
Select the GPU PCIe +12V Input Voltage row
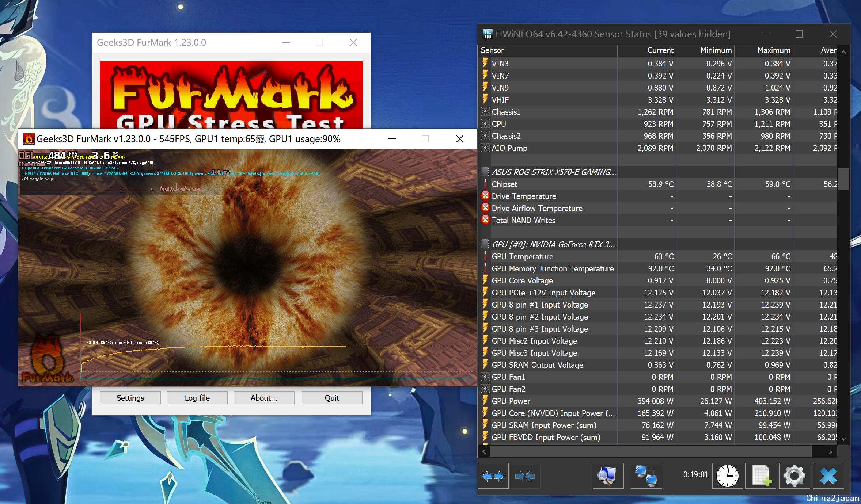[657, 293]
